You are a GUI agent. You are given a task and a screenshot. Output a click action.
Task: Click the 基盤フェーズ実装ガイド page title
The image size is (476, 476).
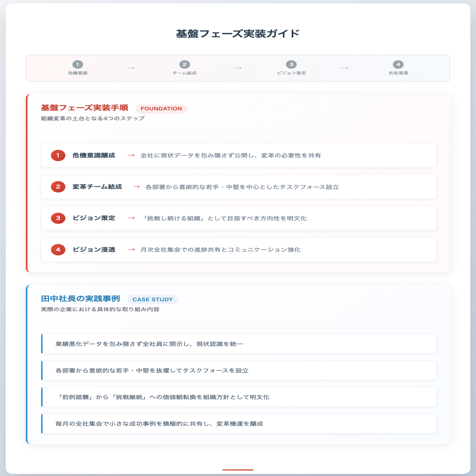(238, 33)
